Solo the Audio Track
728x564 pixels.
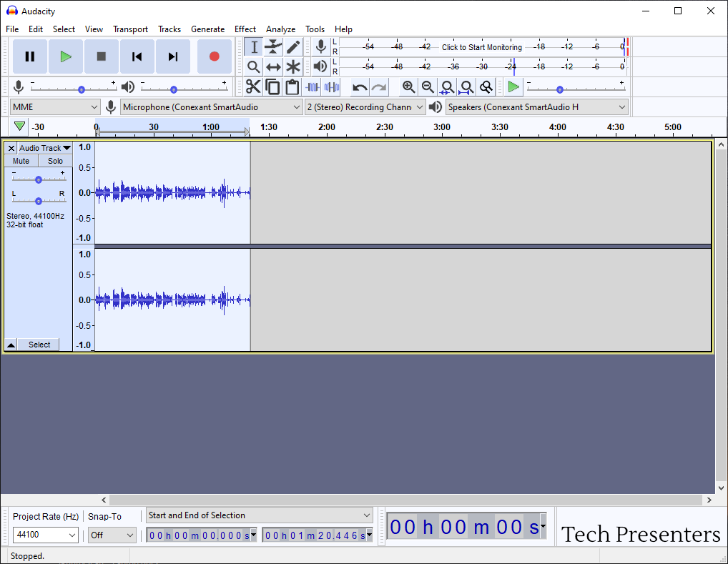(55, 161)
